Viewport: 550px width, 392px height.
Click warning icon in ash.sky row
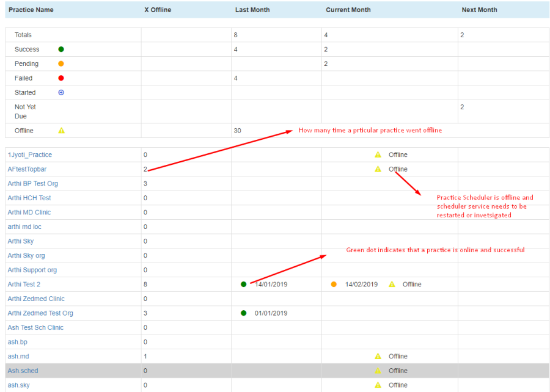[x=378, y=385]
